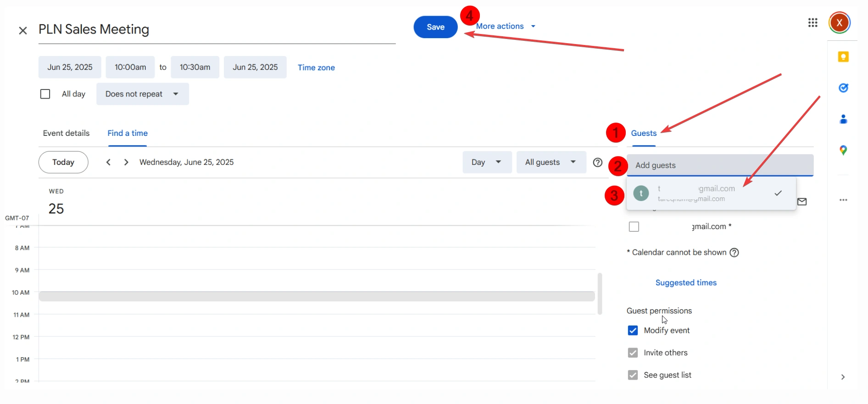
Task: Uncheck the Modify event permission
Action: click(x=633, y=331)
